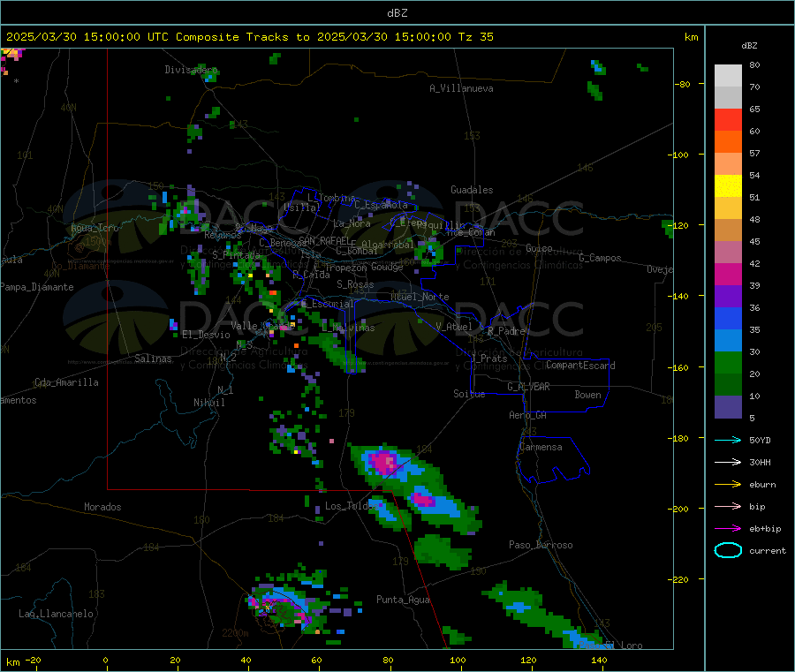Viewport: 795px width, 672px height.
Task: Select the orange 60-57 dBZ swatch
Action: click(728, 142)
